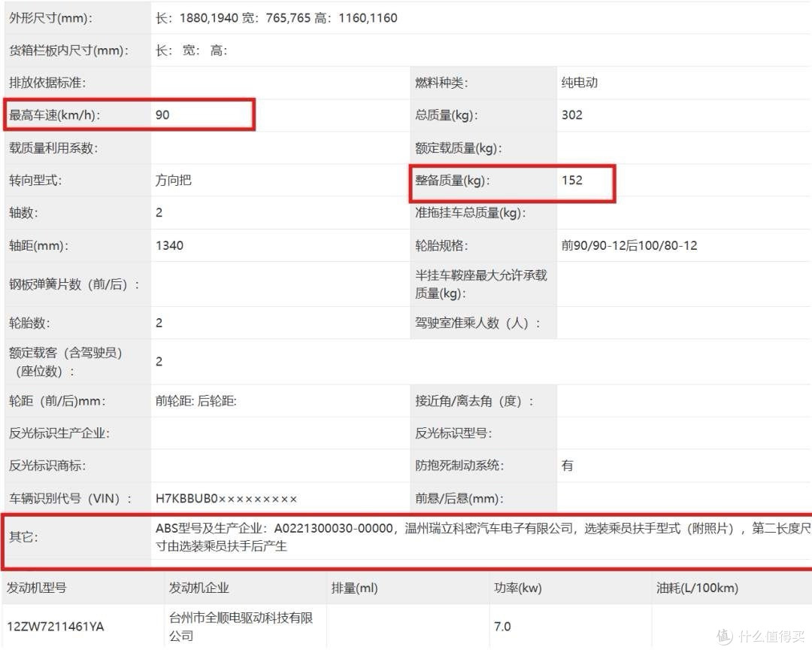Click the '燃料种类:' label
This screenshot has width=812, height=653.
(441, 83)
